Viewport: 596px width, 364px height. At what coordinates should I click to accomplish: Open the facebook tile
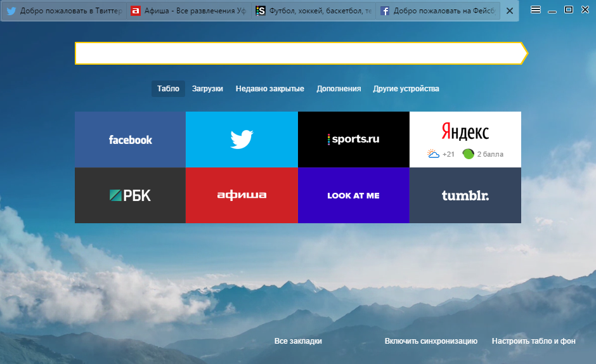pyautogui.click(x=130, y=140)
